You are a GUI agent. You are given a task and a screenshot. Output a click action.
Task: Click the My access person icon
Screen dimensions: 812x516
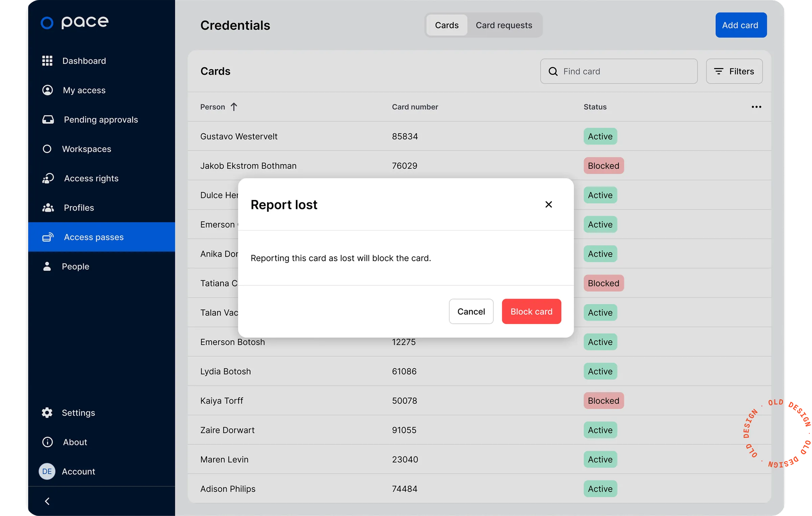pos(47,90)
